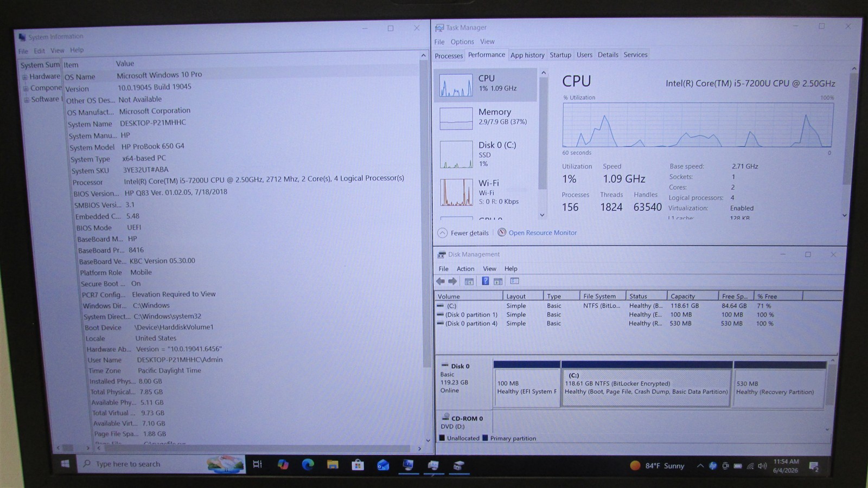Expand the Components tree node
The width and height of the screenshot is (868, 488).
[25, 88]
